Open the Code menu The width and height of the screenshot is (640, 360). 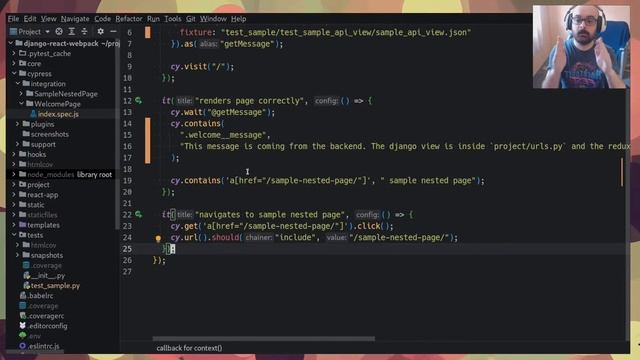point(102,19)
